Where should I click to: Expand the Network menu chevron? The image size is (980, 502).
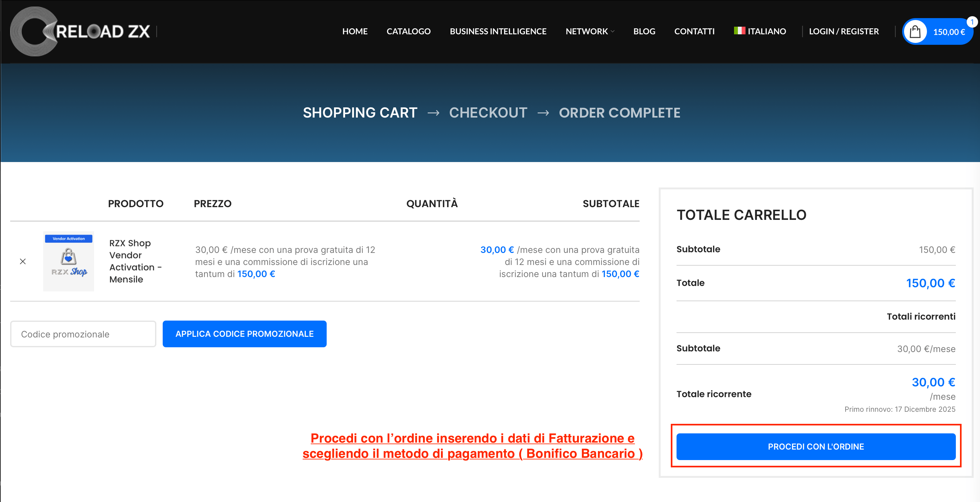click(x=613, y=31)
